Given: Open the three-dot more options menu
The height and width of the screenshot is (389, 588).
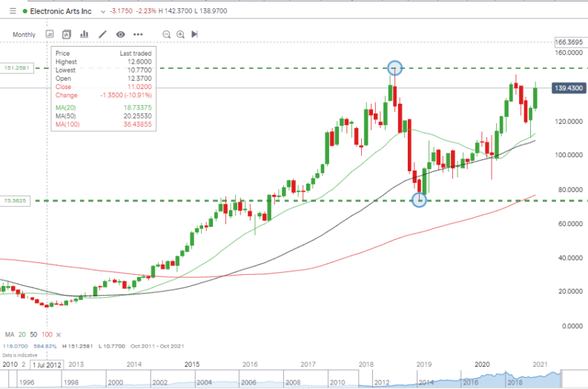Looking at the screenshot, I should (138, 34).
